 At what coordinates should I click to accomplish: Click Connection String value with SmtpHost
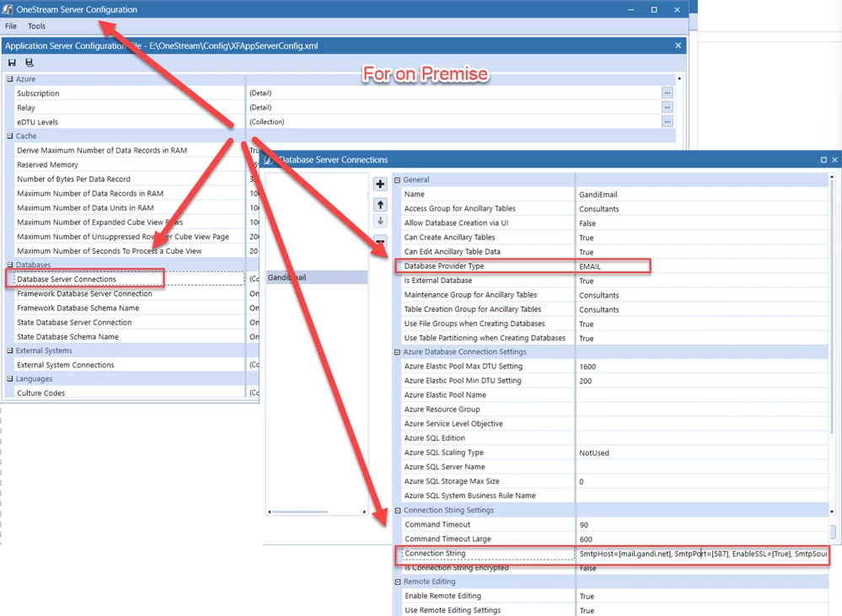click(703, 554)
